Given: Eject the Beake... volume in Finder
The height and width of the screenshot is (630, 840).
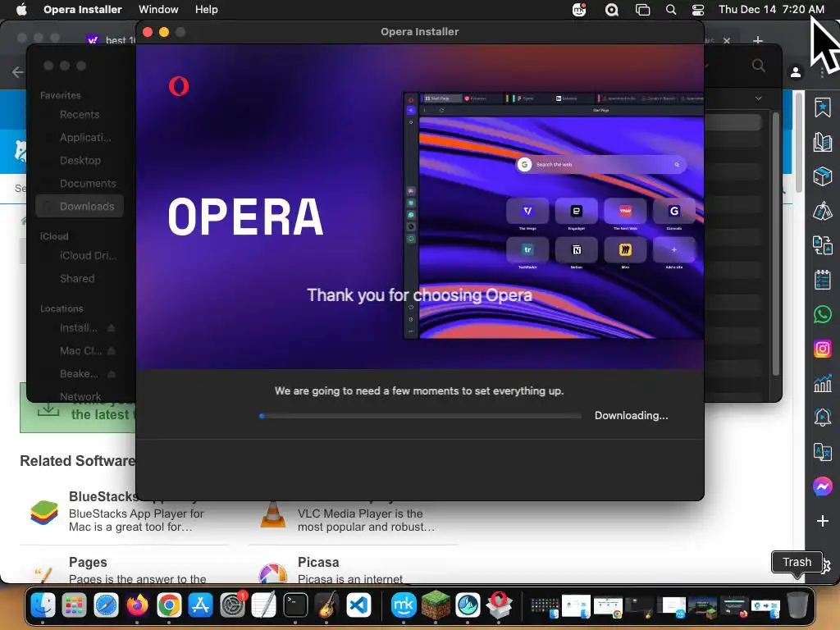Looking at the screenshot, I should (112, 374).
